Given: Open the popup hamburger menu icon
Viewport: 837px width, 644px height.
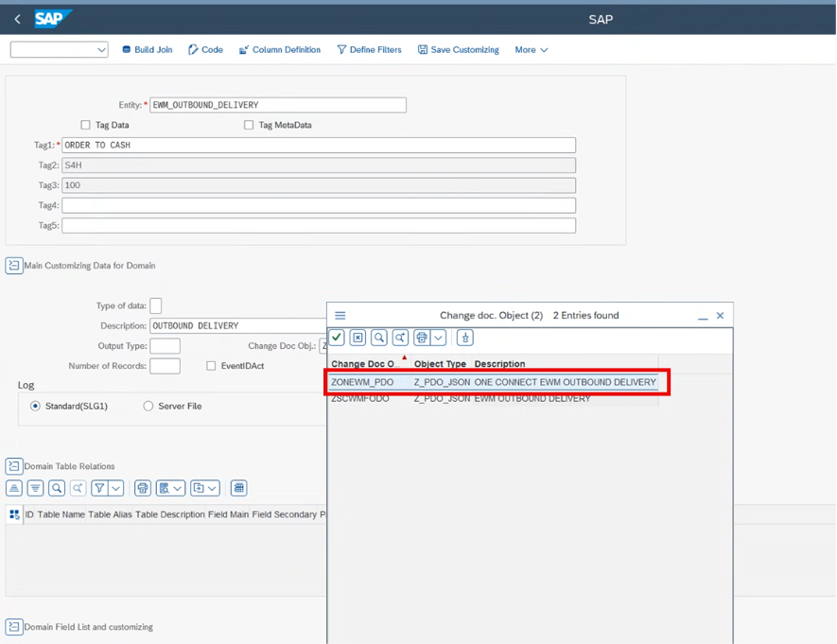Looking at the screenshot, I should [x=340, y=316].
